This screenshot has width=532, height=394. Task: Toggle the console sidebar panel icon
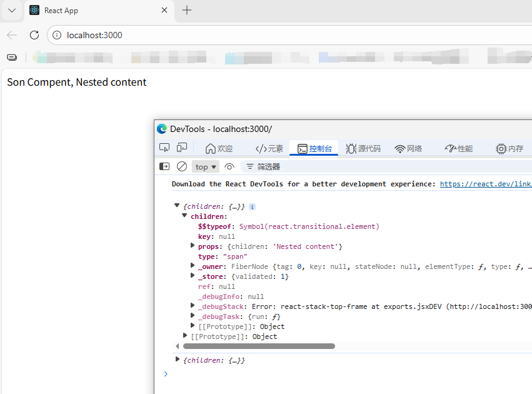(164, 166)
